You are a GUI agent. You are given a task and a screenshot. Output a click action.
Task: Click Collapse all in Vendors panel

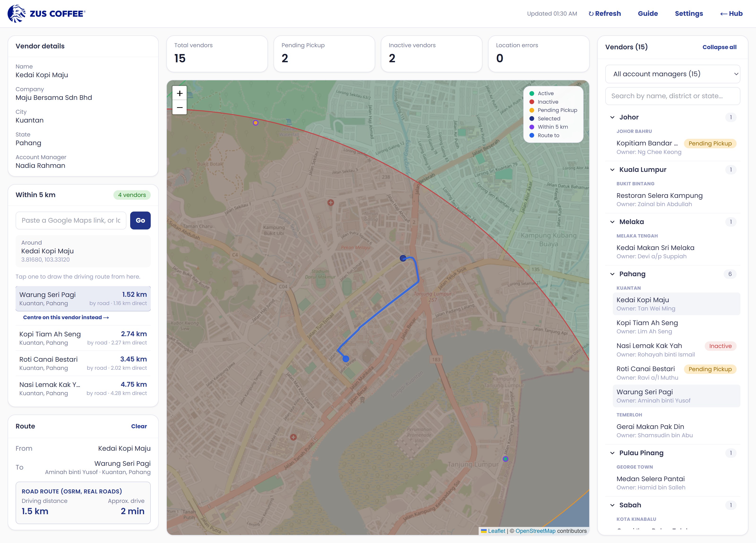coord(719,47)
